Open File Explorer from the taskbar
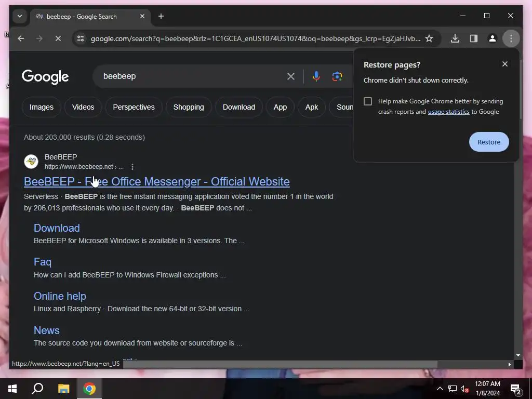This screenshot has width=532, height=399. coord(63,389)
